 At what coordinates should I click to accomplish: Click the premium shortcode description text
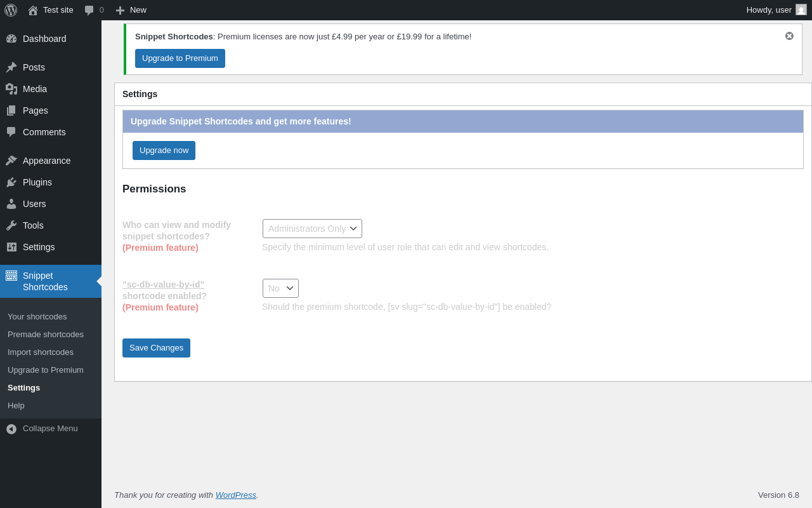coord(407,307)
